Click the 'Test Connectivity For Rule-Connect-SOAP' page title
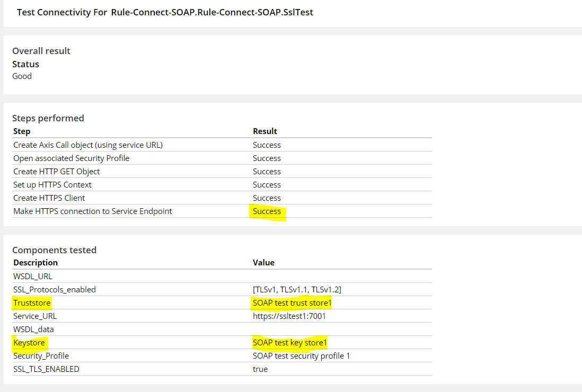 (165, 12)
